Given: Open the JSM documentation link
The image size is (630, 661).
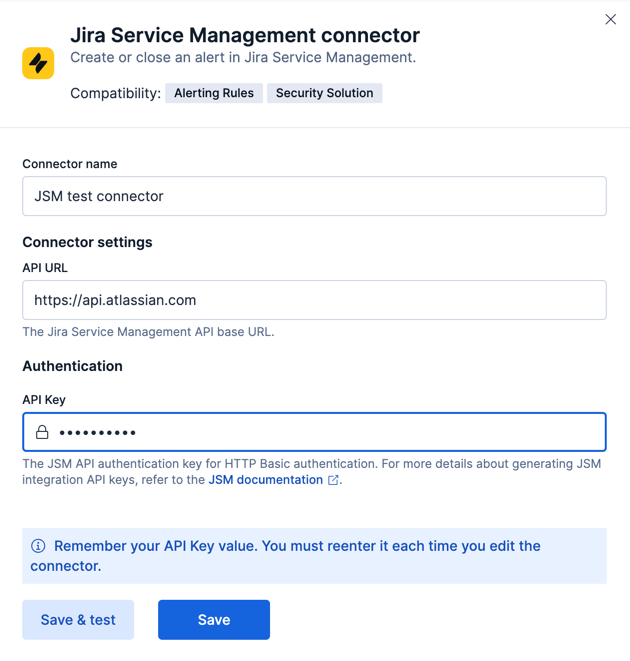Looking at the screenshot, I should pyautogui.click(x=265, y=480).
